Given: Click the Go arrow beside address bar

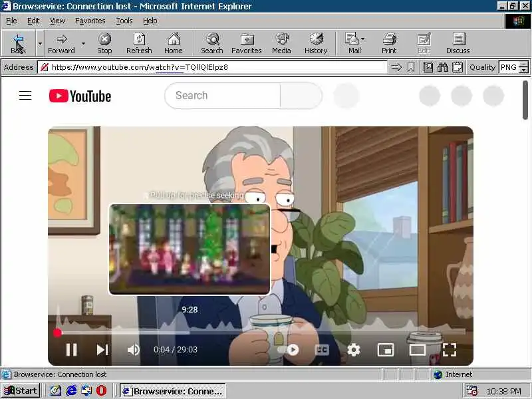Looking at the screenshot, I should [396, 67].
